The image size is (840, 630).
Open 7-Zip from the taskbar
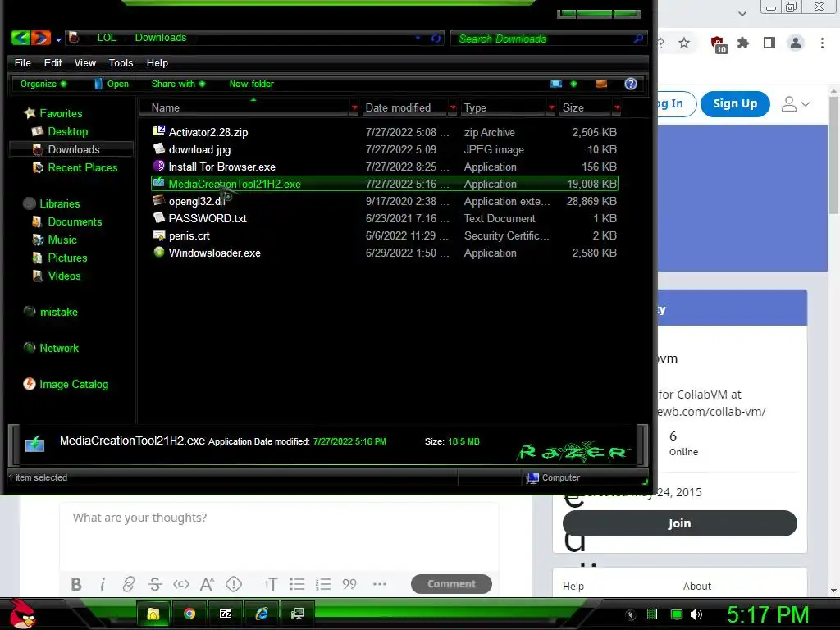tap(226, 614)
